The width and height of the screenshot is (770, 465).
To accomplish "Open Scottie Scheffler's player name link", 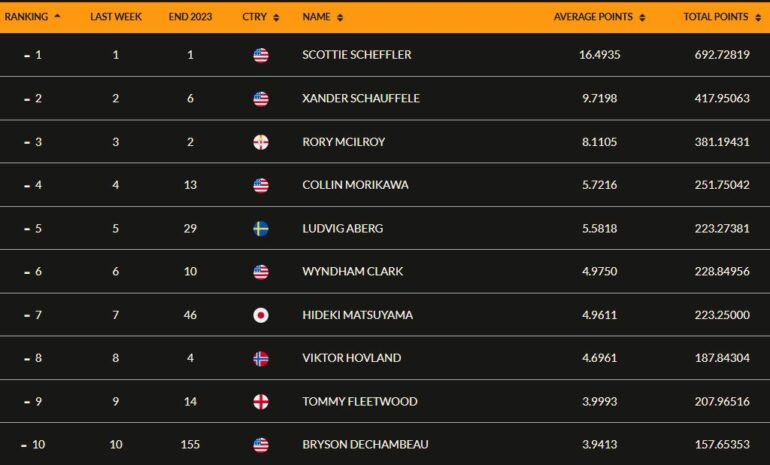I will tap(357, 55).
